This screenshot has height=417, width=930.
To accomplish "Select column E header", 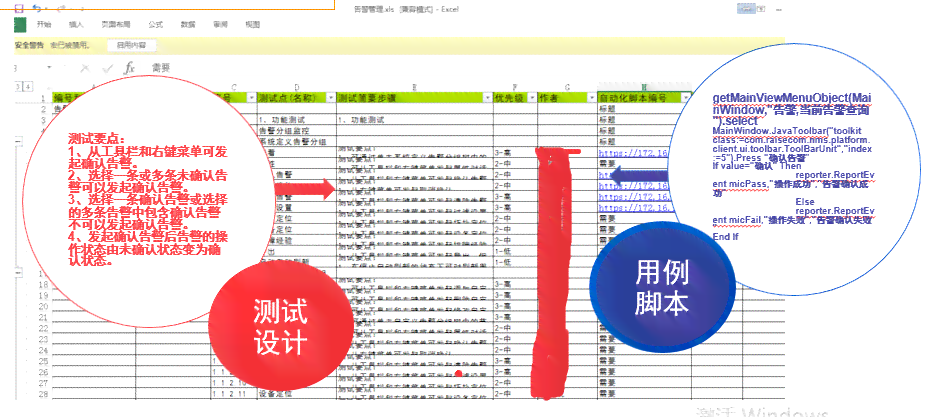I will tap(415, 88).
